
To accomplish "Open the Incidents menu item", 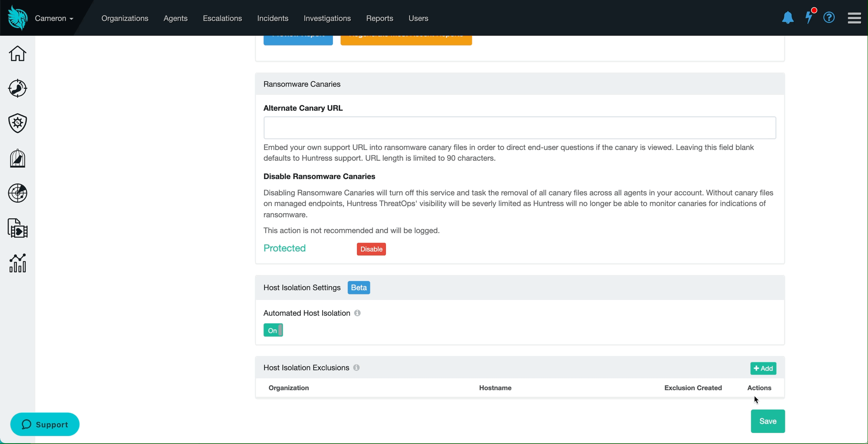I will click(x=273, y=18).
